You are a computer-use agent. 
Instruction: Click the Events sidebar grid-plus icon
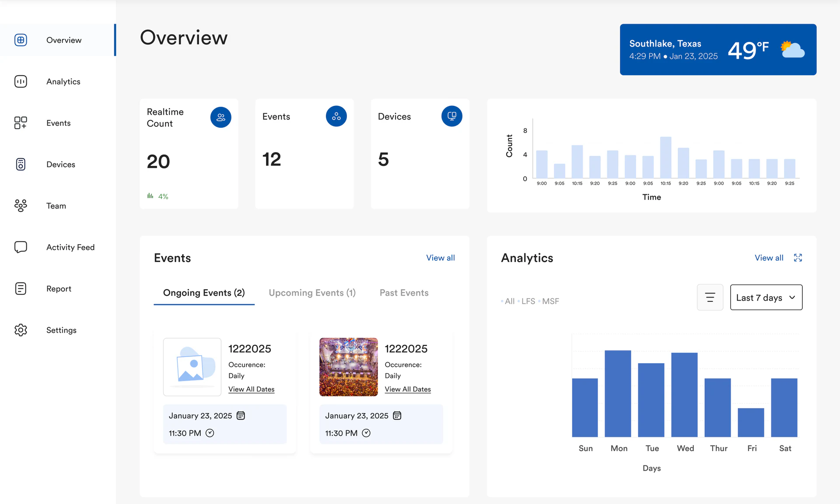point(21,123)
